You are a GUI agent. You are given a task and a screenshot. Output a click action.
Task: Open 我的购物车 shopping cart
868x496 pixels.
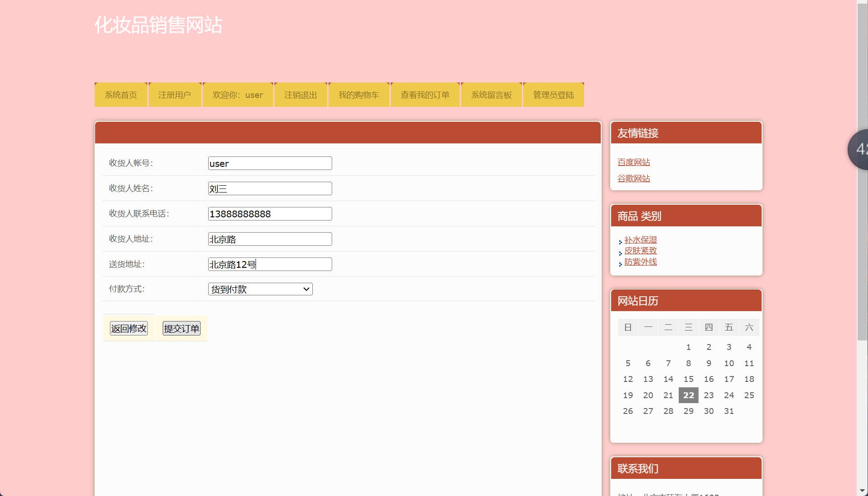coord(359,95)
